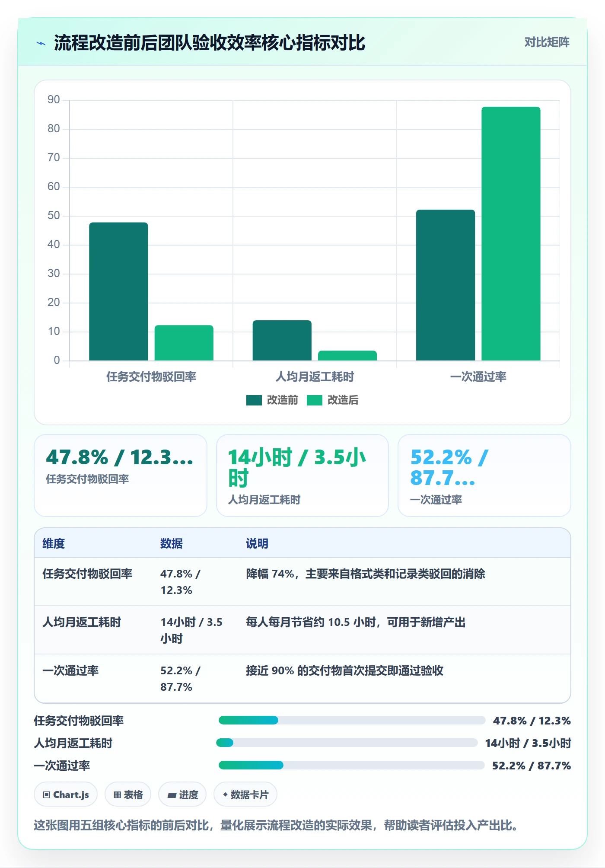
Task: Toggle the 改造前 legend item
Action: (272, 400)
